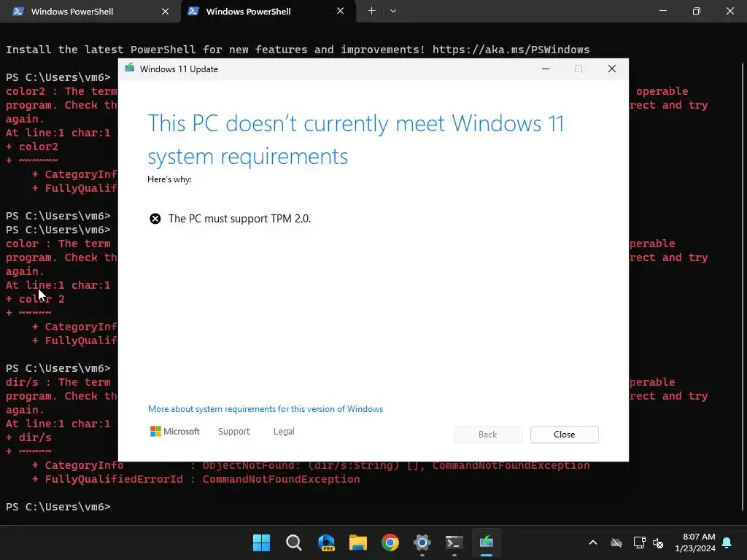Open Settings gear app in taskbar

click(422, 542)
